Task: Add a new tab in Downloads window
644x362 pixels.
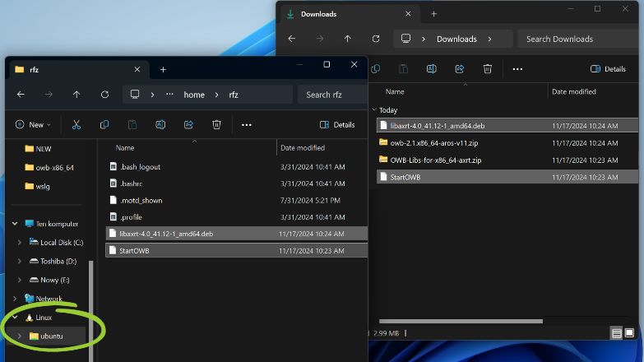Action: [x=433, y=14]
